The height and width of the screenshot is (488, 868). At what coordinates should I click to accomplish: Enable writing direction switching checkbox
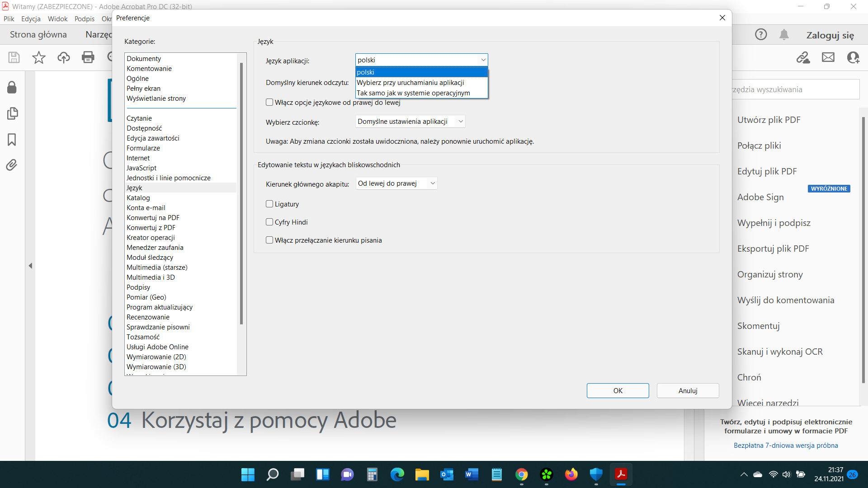coord(269,240)
